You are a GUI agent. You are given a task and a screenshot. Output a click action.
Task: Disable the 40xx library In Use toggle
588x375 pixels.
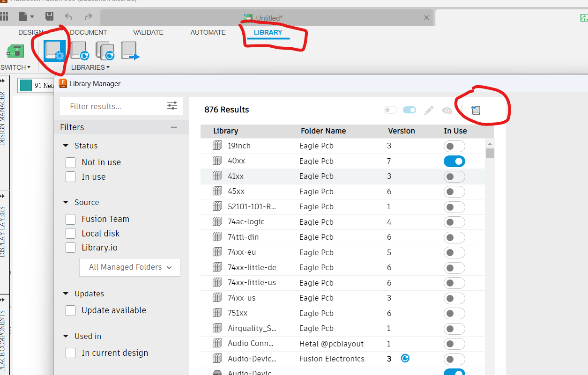click(454, 162)
